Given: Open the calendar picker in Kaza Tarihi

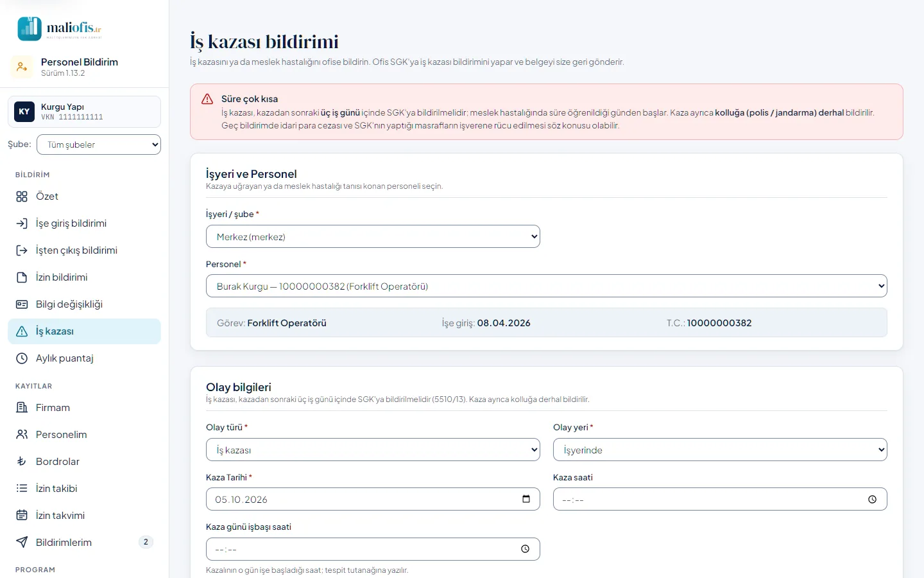Looking at the screenshot, I should (x=526, y=499).
